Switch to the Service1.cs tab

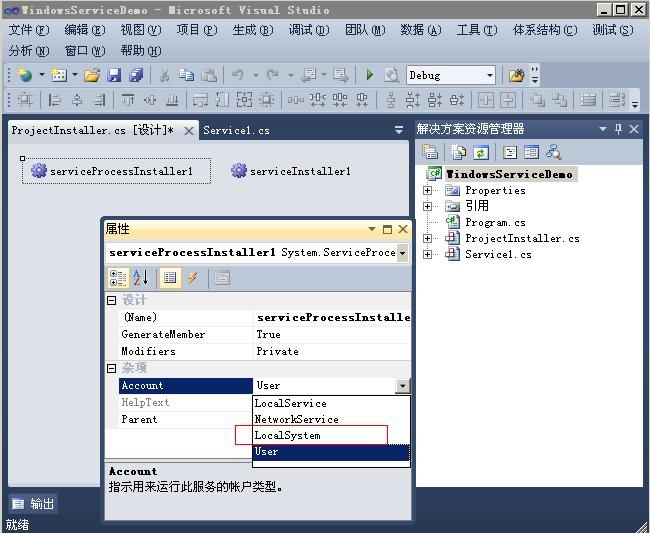[x=236, y=131]
